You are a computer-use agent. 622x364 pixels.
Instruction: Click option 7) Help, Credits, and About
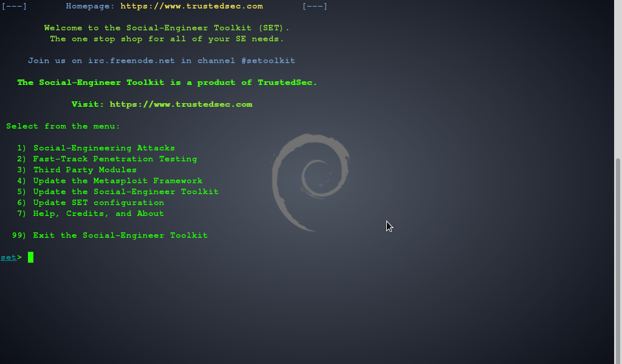pos(91,214)
